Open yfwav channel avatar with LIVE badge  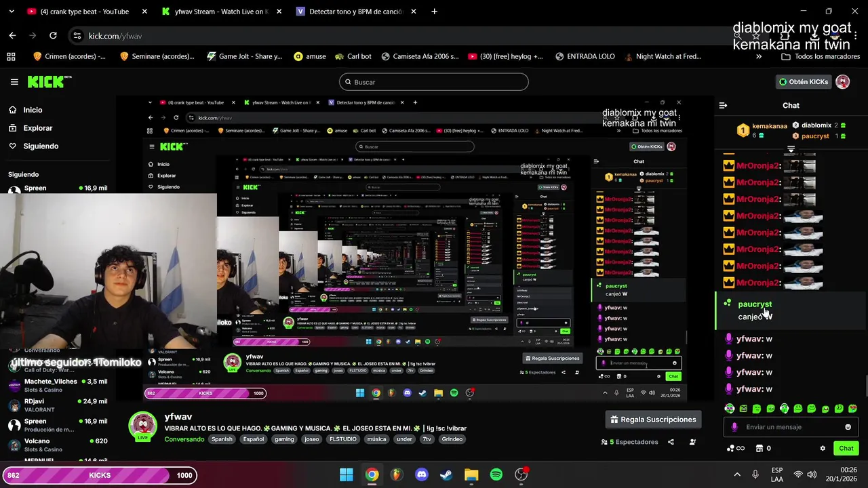[x=143, y=426]
